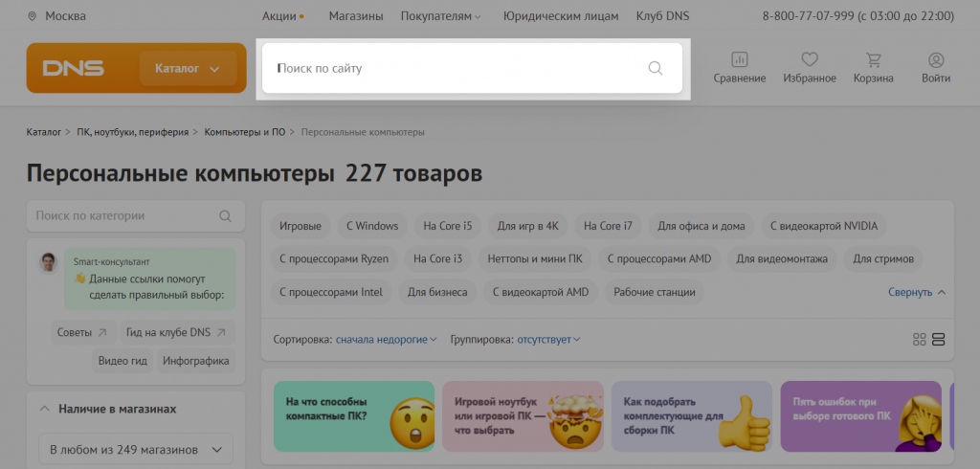Open Клуб DNS menu item
The height and width of the screenshot is (469, 980).
(x=662, y=16)
